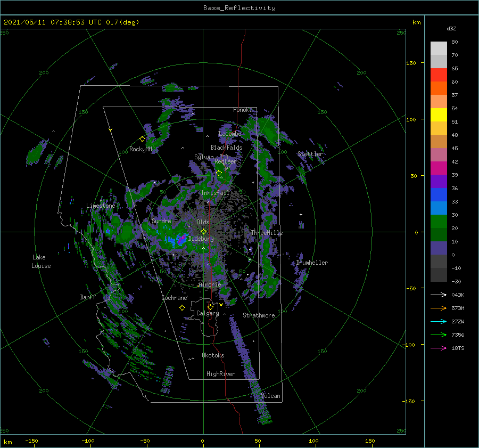Image resolution: width=479 pixels, height=448 pixels.
Task: Select the yellow radar site marker above Didsbury
Action: click(x=203, y=232)
